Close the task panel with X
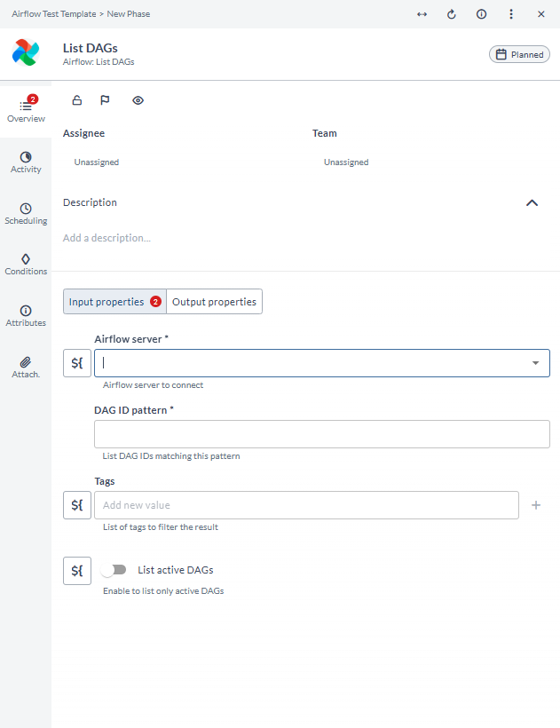Image resolution: width=560 pixels, height=728 pixels. tap(541, 14)
